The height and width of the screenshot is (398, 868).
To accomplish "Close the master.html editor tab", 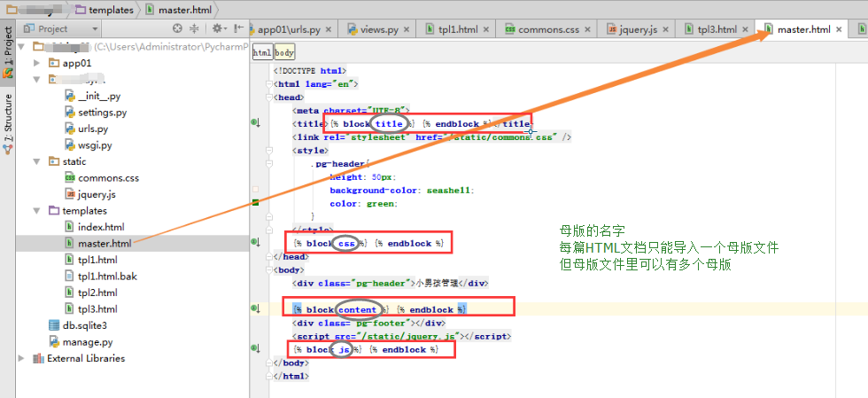I will [839, 30].
